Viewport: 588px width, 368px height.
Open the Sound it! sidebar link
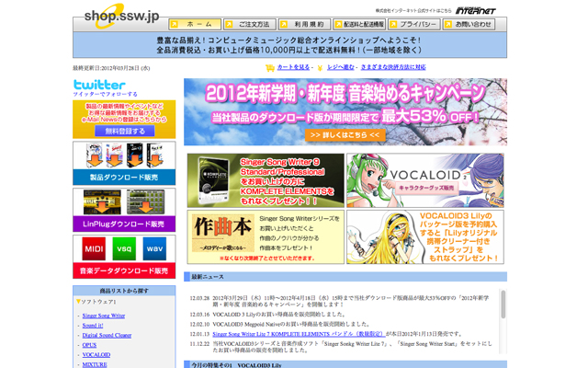(x=93, y=326)
